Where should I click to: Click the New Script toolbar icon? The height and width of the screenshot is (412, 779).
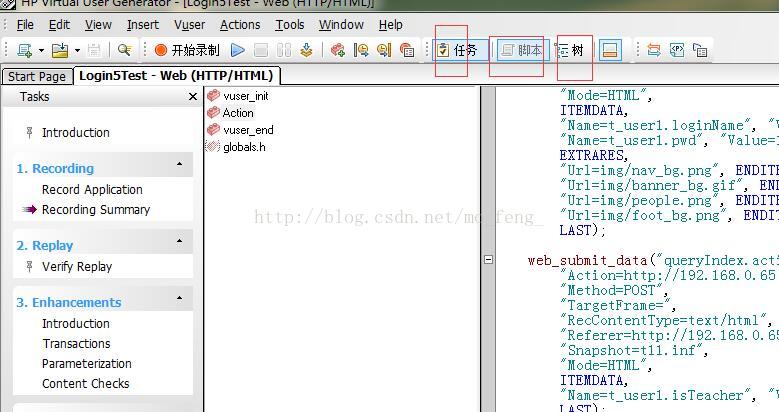24,50
